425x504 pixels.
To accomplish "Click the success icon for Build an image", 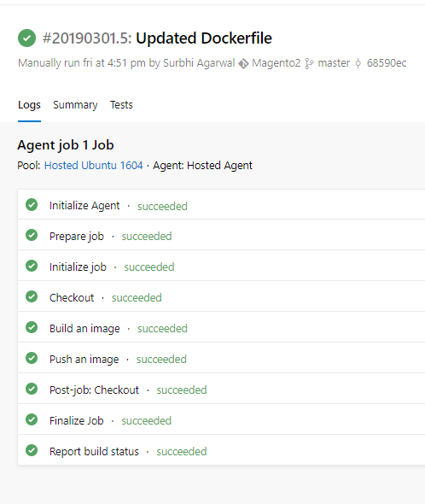I will click(x=32, y=327).
